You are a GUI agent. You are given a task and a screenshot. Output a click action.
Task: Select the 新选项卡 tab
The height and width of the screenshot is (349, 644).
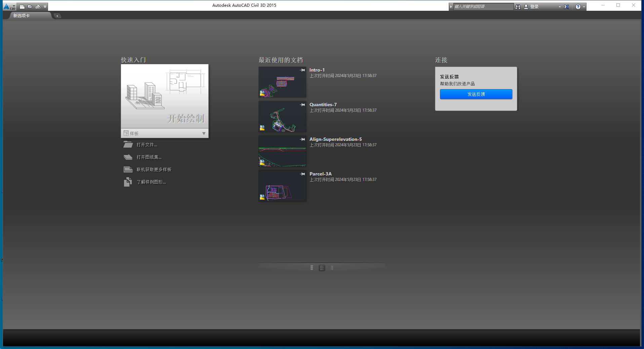(22, 16)
